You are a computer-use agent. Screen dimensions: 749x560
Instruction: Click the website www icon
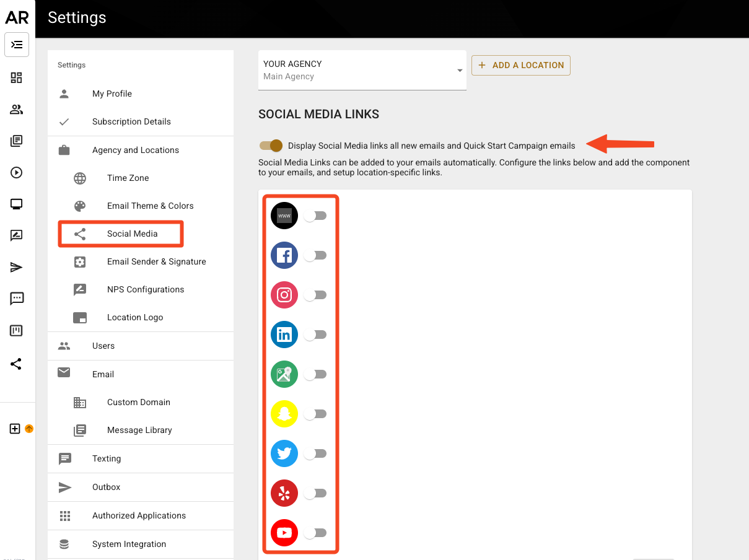click(284, 216)
